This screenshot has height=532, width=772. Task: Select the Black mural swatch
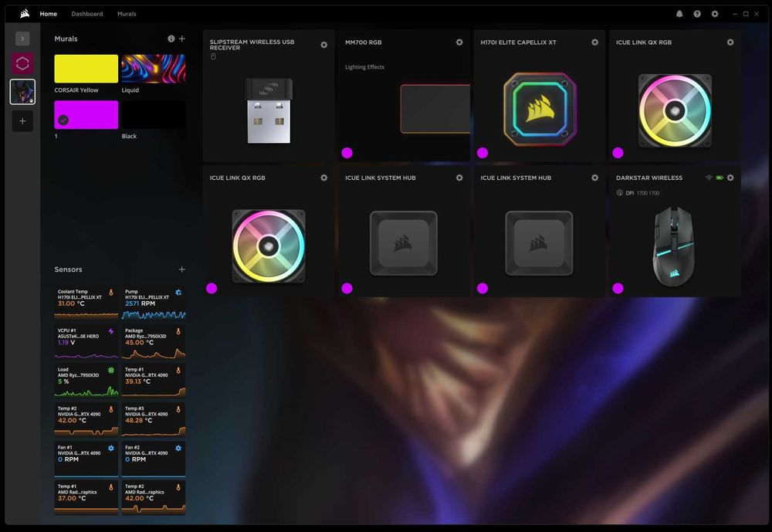[x=154, y=115]
